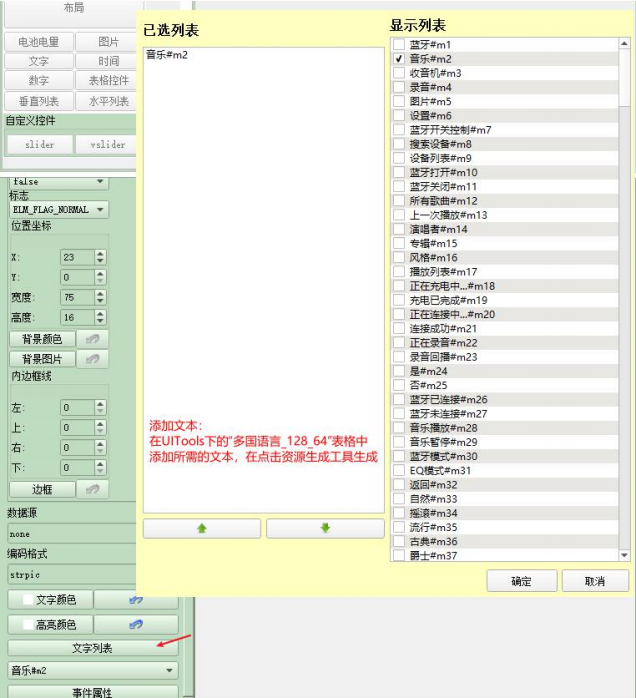Click the 边框 border button
The image size is (636, 698).
pos(42,490)
